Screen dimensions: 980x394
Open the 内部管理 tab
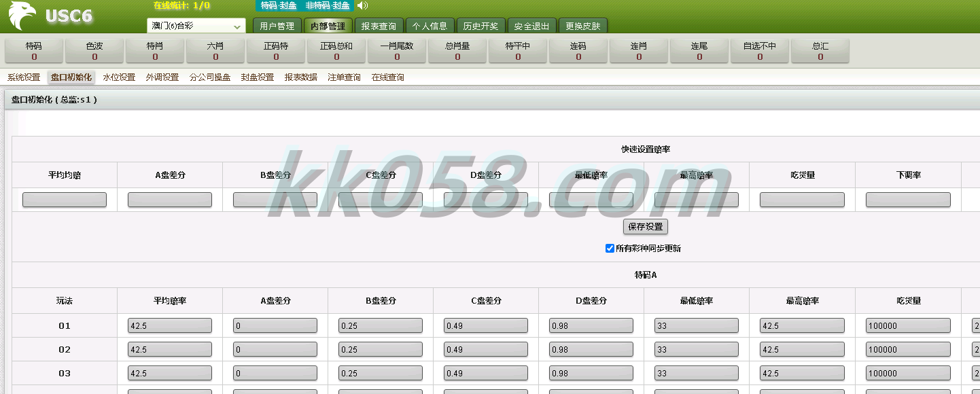pyautogui.click(x=328, y=26)
